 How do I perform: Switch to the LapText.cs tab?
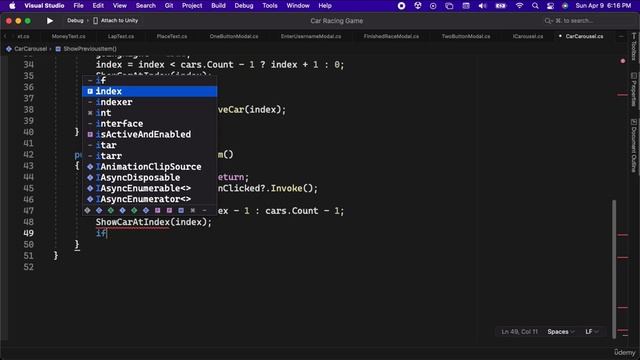tap(121, 36)
